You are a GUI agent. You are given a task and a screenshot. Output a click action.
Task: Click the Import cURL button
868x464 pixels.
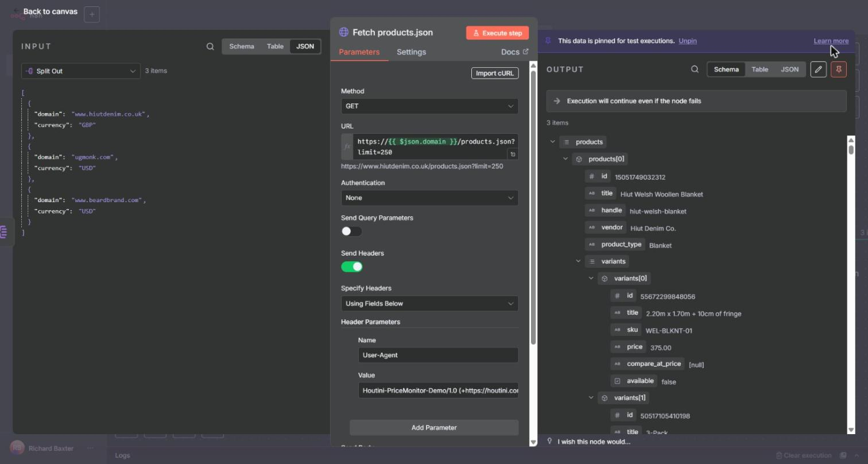pos(495,73)
